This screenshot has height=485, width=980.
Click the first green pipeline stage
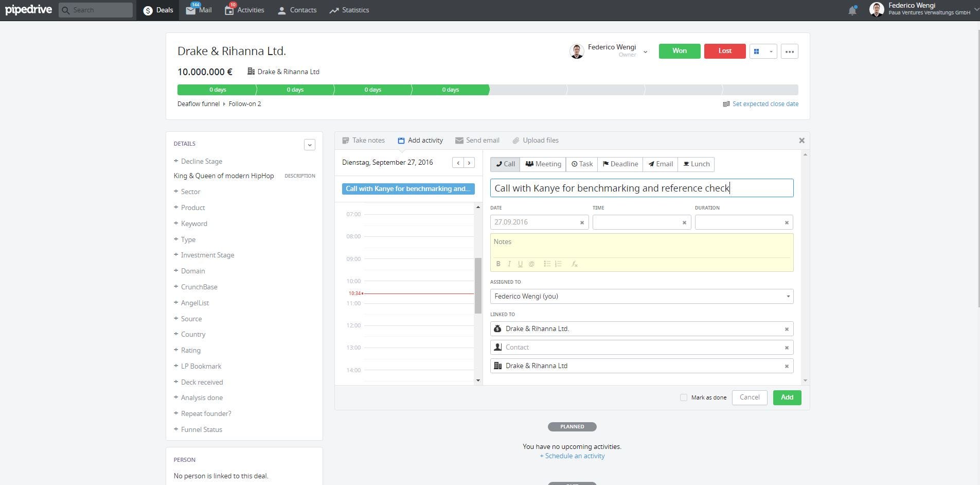coord(217,90)
